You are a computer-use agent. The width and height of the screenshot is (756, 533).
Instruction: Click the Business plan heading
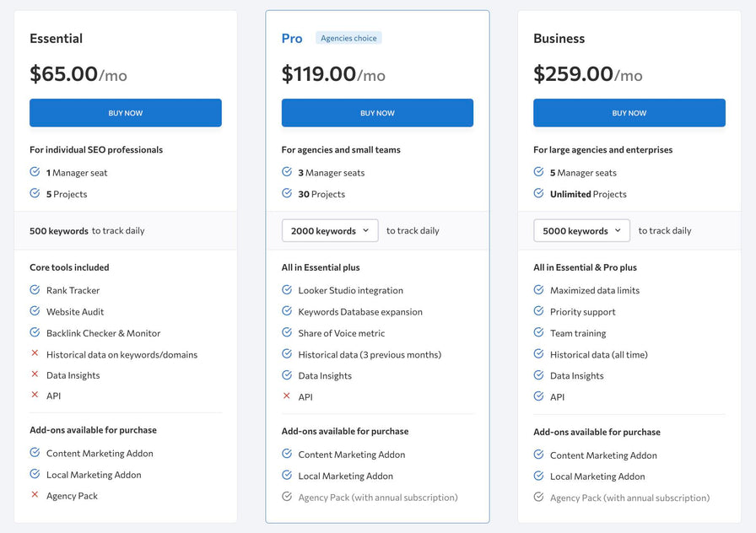tap(559, 39)
